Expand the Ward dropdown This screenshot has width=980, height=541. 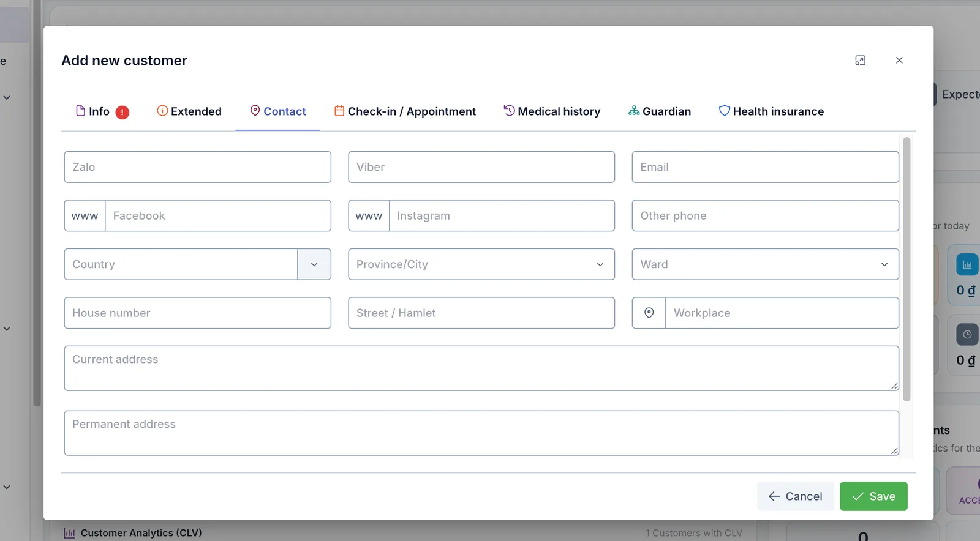765,264
